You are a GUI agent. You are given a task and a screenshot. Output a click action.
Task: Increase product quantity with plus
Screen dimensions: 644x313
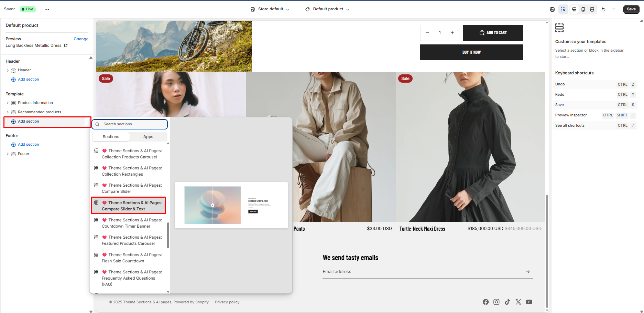(x=452, y=33)
